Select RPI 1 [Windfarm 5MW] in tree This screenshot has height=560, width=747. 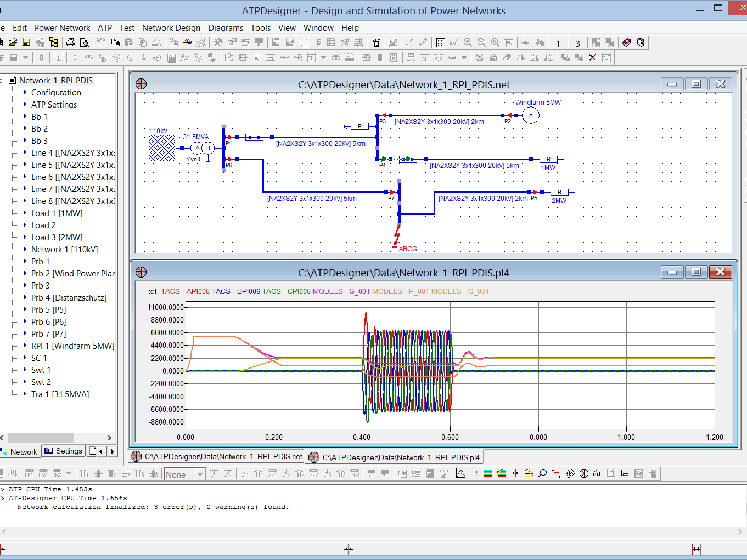72,346
